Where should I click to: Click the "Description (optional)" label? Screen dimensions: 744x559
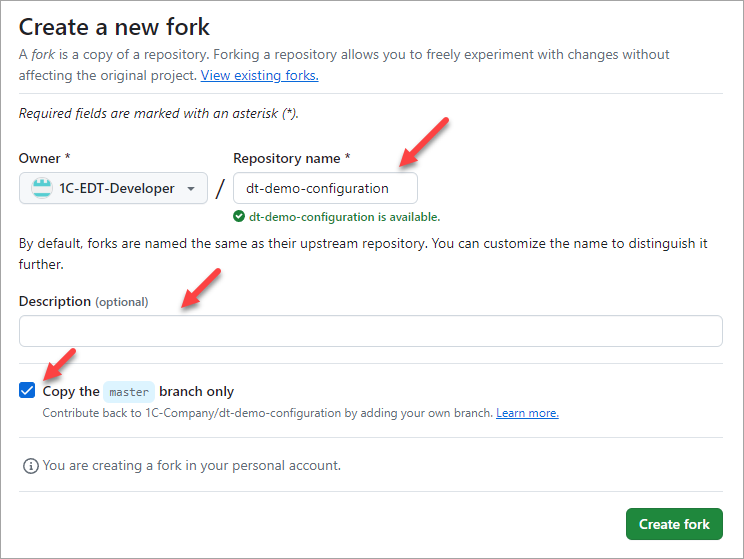click(83, 301)
